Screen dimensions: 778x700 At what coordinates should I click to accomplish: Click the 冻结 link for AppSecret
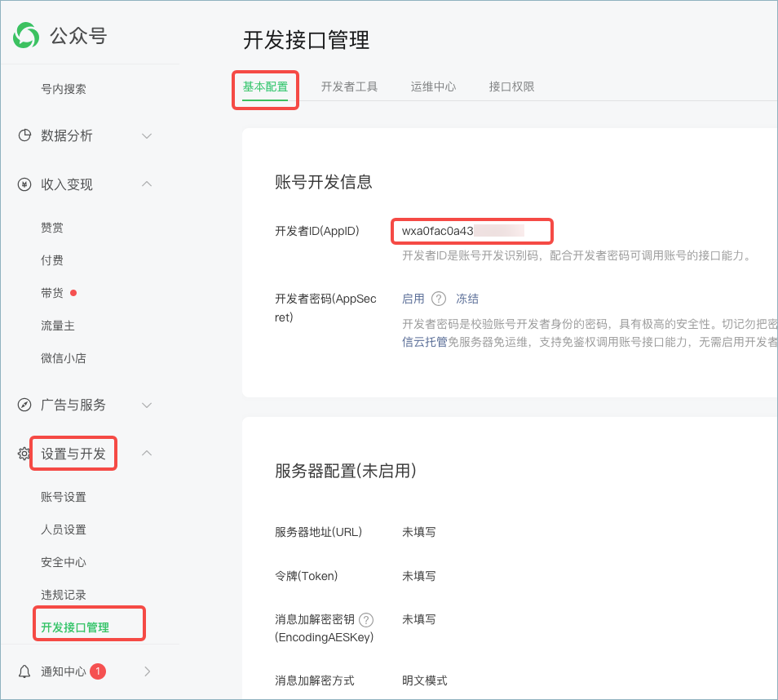467,299
